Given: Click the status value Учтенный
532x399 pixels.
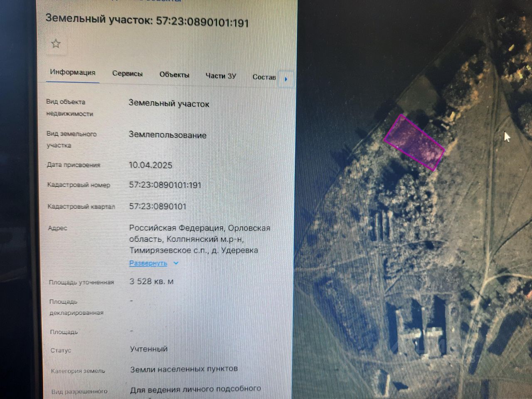Looking at the screenshot, I should click(x=149, y=349).
